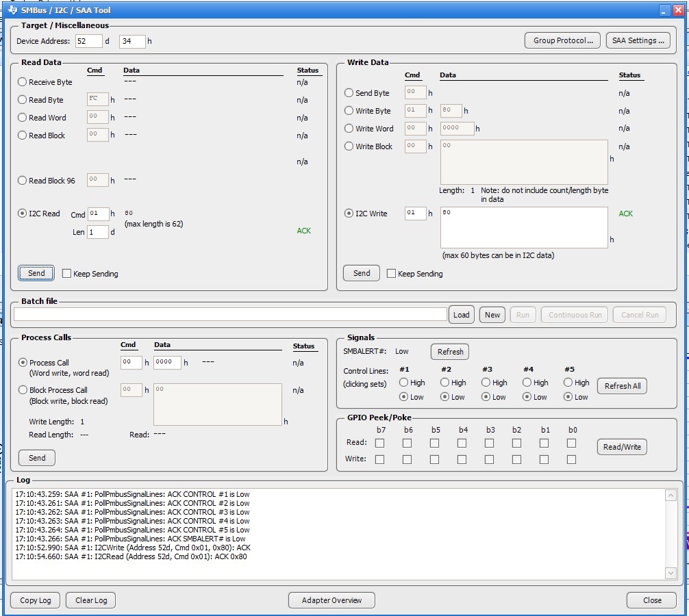Click the I2CWrite log entry line
Screen dimensions: 689x616
(133, 548)
